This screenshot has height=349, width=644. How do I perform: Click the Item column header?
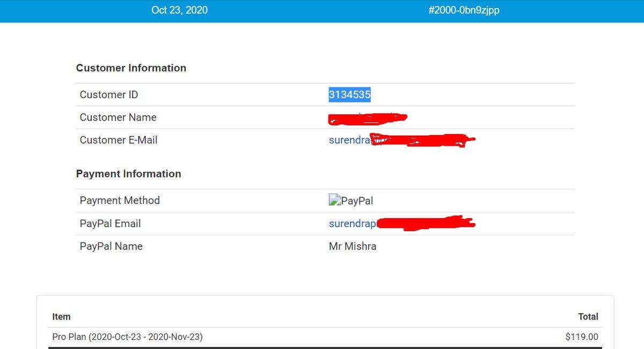click(x=61, y=317)
